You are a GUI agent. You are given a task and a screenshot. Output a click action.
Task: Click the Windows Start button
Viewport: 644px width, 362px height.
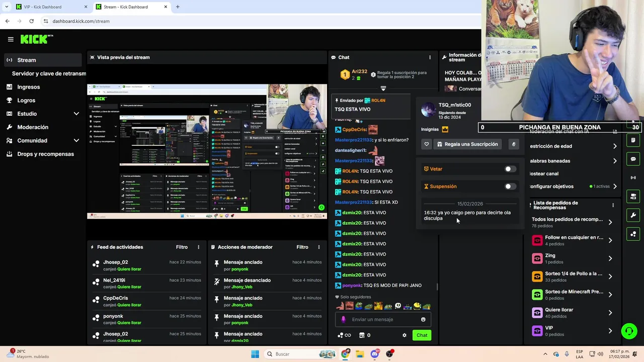click(x=255, y=354)
